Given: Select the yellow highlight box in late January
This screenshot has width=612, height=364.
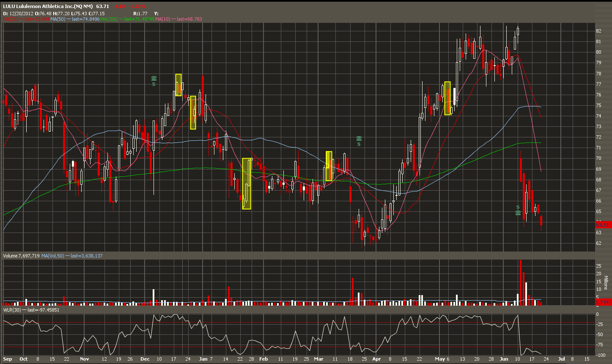Looking at the screenshot, I should click(247, 184).
